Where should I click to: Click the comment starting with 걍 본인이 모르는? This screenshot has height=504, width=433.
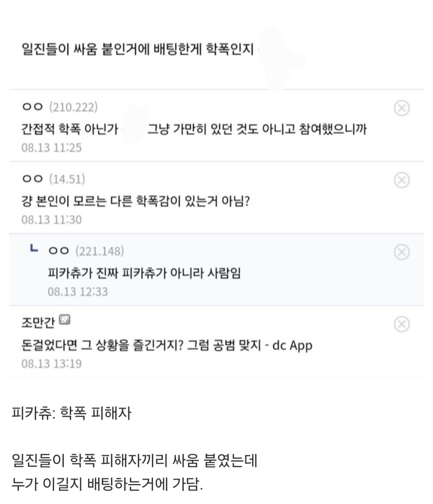(136, 201)
